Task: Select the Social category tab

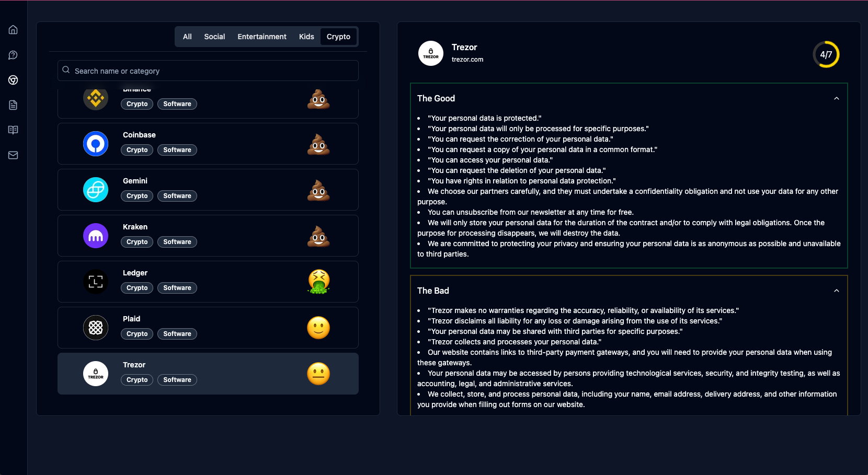Action: 214,37
